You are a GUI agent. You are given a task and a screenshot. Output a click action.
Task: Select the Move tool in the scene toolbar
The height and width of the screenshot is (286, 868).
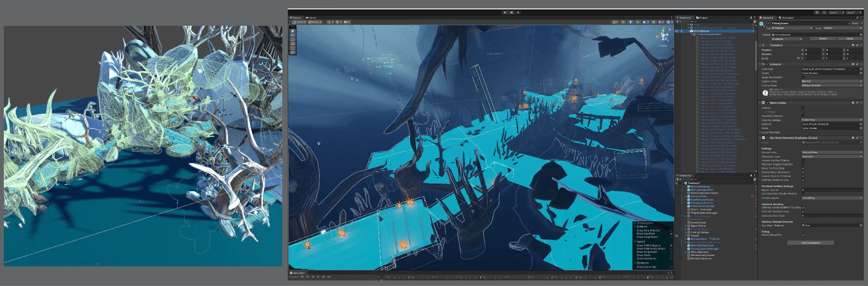tap(292, 35)
